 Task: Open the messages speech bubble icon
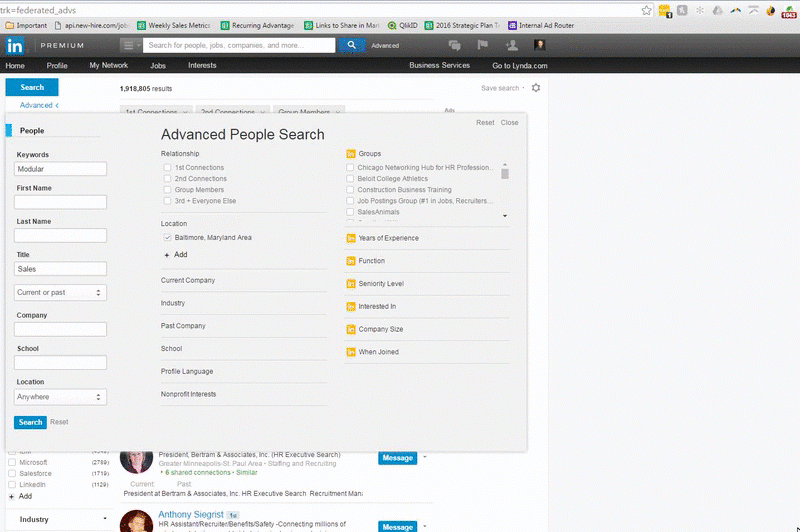click(455, 45)
